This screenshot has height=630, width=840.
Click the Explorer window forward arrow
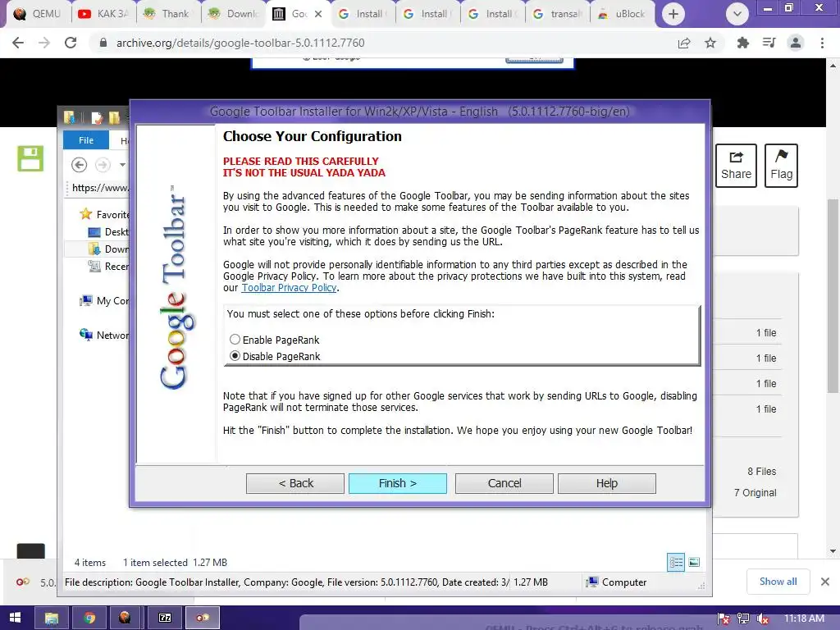coord(103,164)
